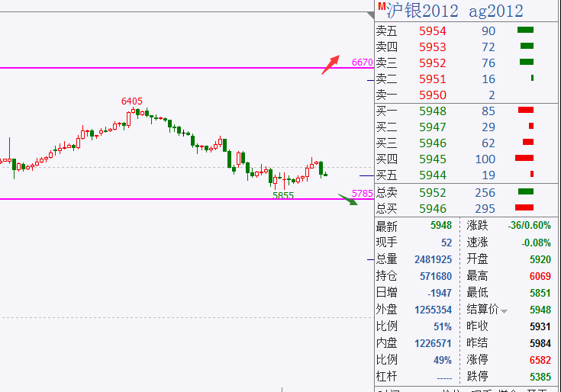Image resolution: width=561 pixels, height=392 pixels.
Task: Select the lower magenta horizontal line at 5785
Action: click(187, 199)
